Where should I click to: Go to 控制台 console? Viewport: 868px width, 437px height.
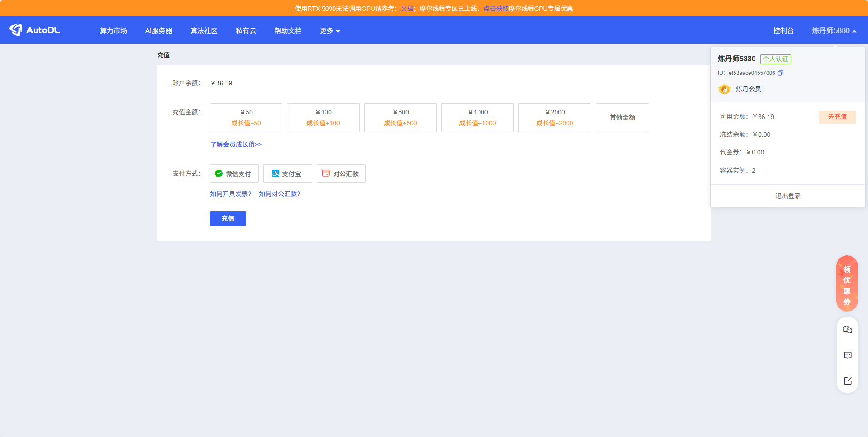click(x=784, y=30)
